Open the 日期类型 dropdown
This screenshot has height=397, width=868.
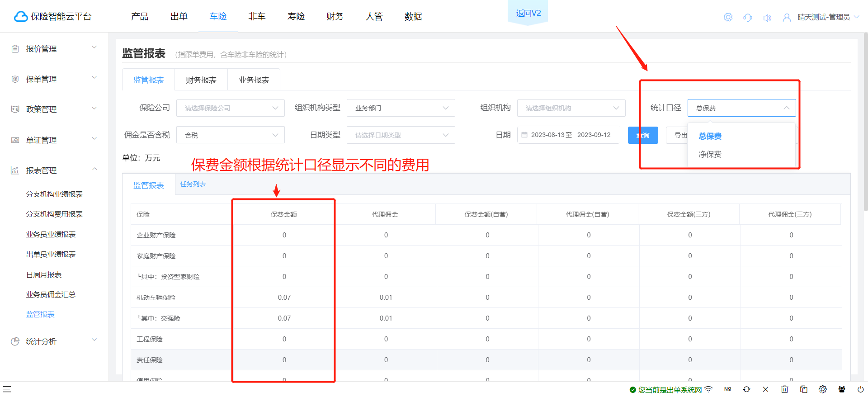click(x=401, y=135)
